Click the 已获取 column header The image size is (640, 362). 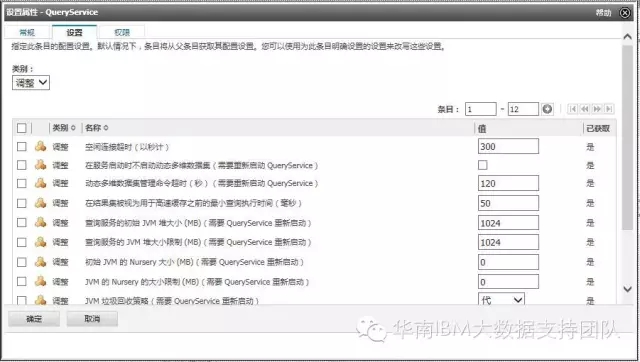point(598,129)
